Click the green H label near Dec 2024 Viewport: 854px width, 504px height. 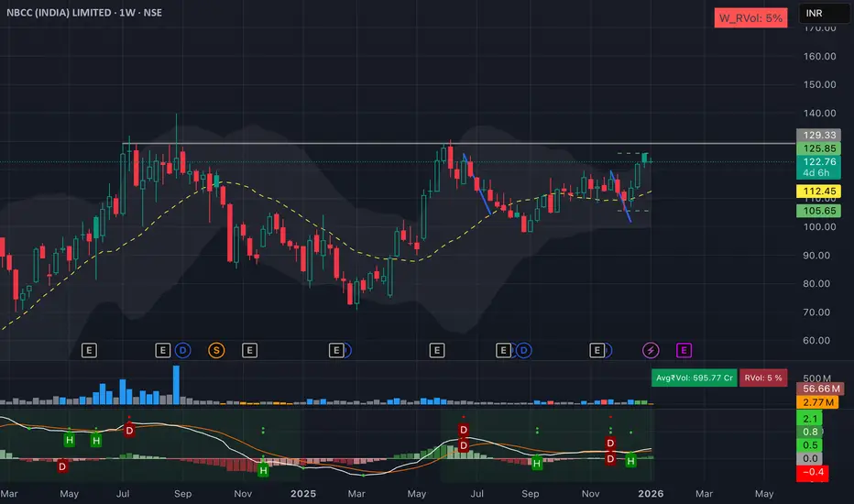pyautogui.click(x=263, y=470)
